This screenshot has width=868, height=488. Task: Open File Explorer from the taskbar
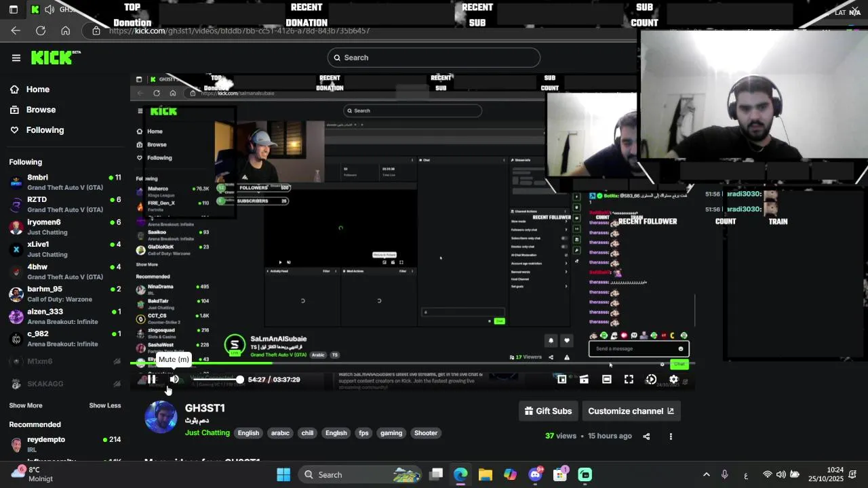(x=486, y=474)
